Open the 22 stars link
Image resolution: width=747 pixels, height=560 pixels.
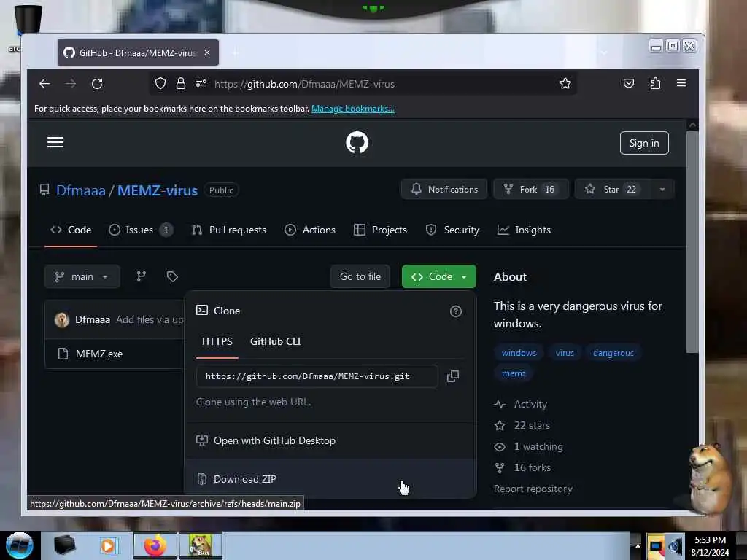[522, 425]
